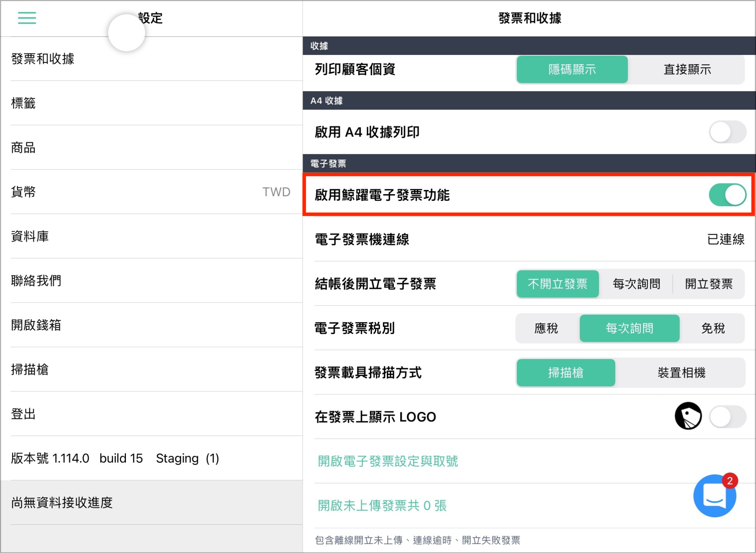Select 裝置相機 as carrier scan method
The image size is (756, 553).
point(681,373)
